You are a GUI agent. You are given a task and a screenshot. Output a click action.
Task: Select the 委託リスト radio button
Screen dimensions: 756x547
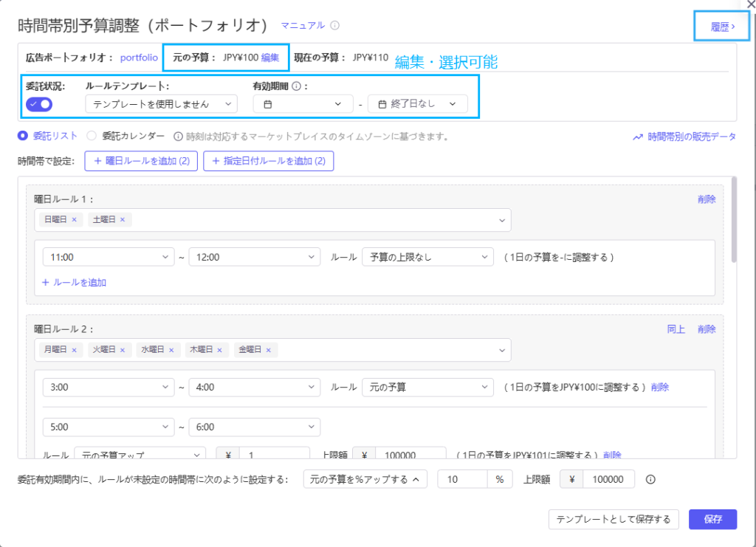click(23, 136)
